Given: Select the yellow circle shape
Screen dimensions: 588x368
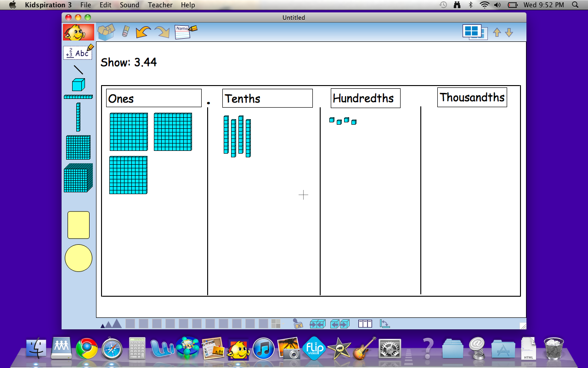Looking at the screenshot, I should pos(79,258).
